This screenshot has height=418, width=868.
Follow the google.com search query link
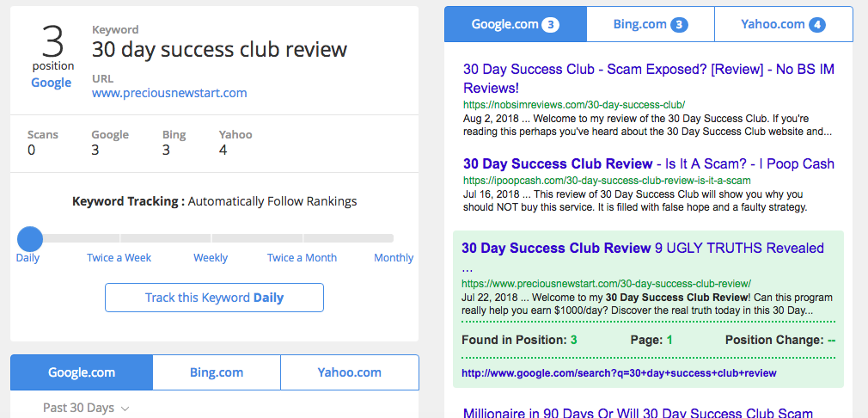tap(619, 373)
